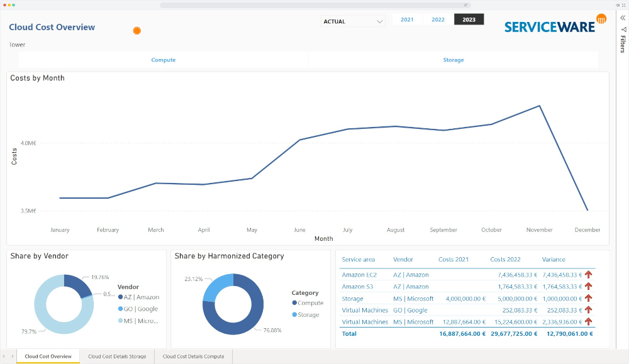This screenshot has width=629, height=364.
Task: Select the orange status dot indicator
Action: click(136, 31)
